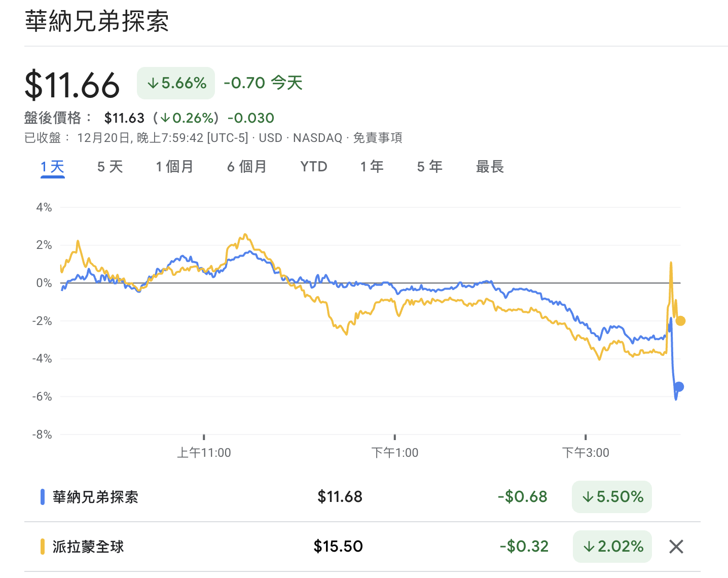
Task: Click the 華納兄弟探索 comparison row name
Action: point(95,497)
